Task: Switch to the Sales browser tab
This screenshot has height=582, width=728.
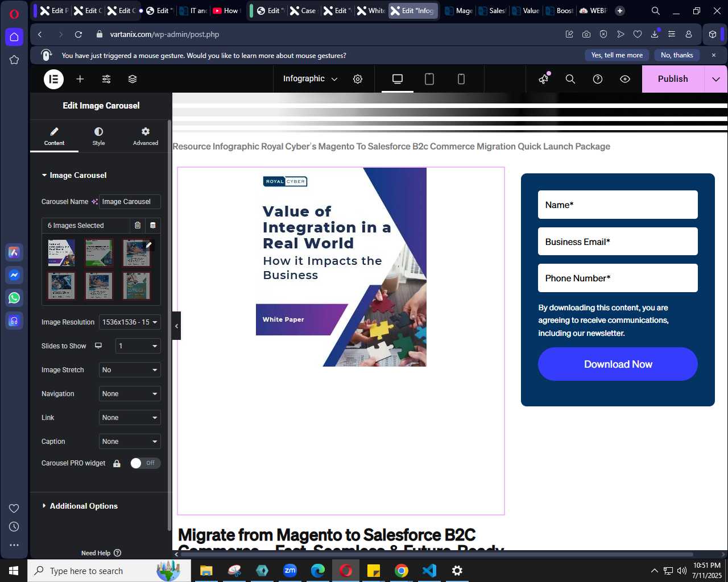Action: tap(492, 10)
